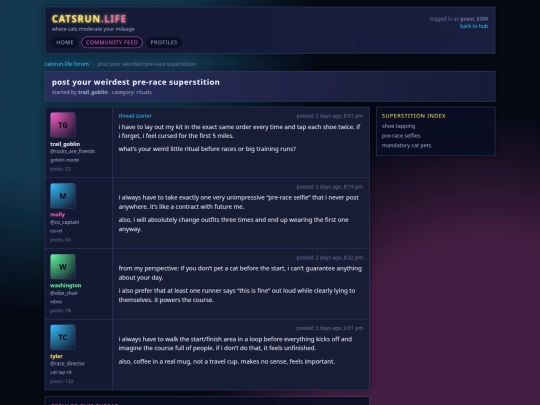Open melly's profile name
This screenshot has width=540, height=405.
[58, 215]
